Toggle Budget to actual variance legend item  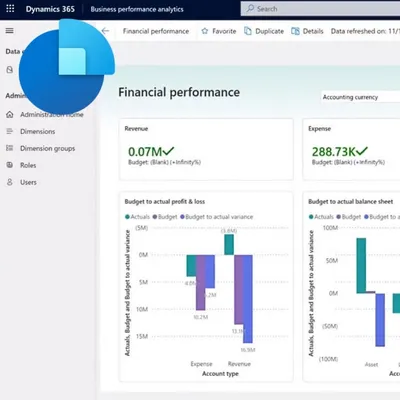[x=216, y=217]
